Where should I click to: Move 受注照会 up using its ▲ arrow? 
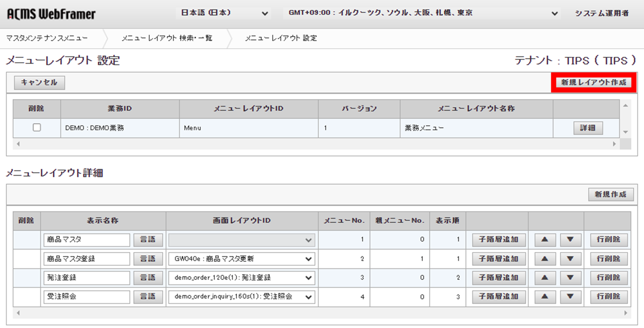(544, 297)
